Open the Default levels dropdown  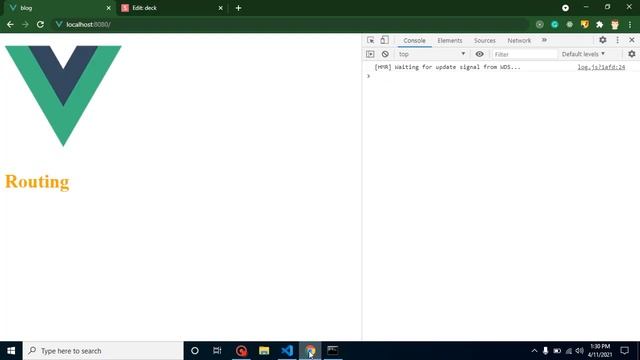click(583, 54)
